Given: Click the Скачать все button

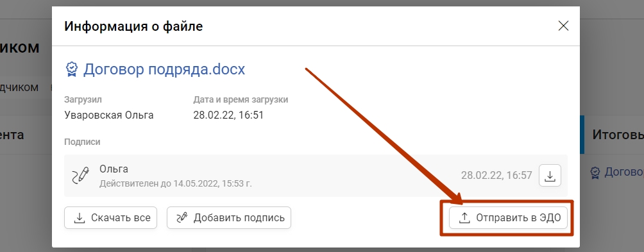Looking at the screenshot, I should tap(110, 217).
